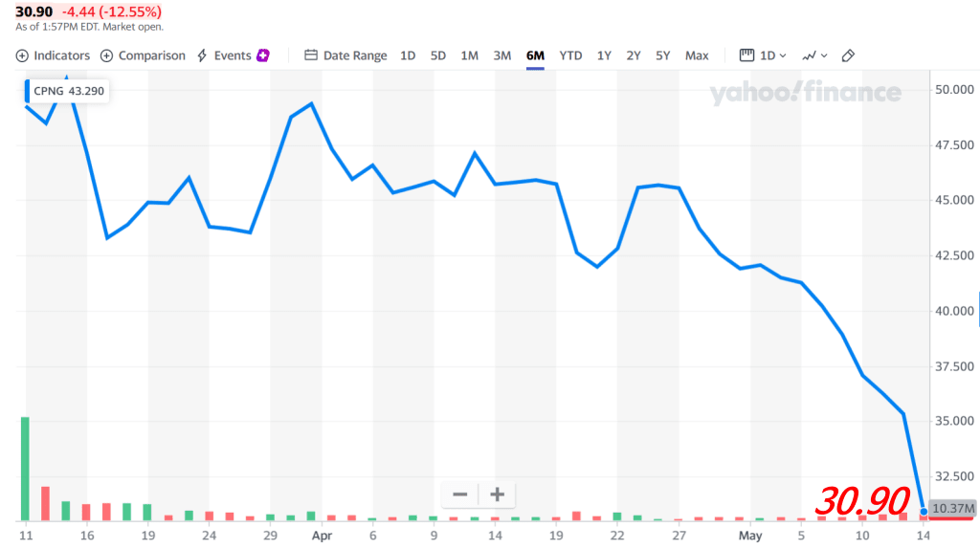Add a Comparison symbol
980x549 pixels.
[x=144, y=55]
